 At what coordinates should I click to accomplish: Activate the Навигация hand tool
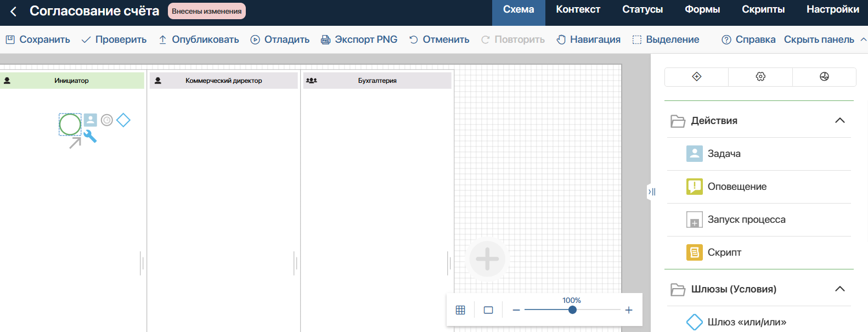click(588, 40)
